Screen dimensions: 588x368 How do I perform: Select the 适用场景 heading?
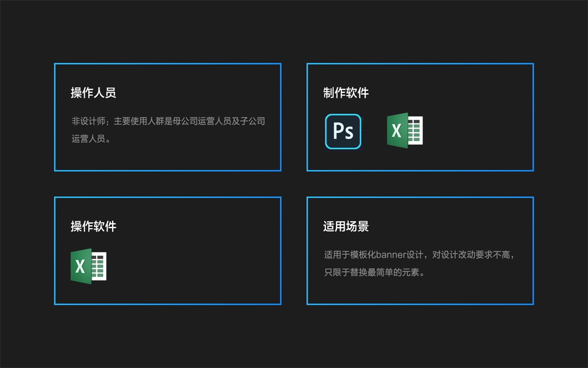346,226
